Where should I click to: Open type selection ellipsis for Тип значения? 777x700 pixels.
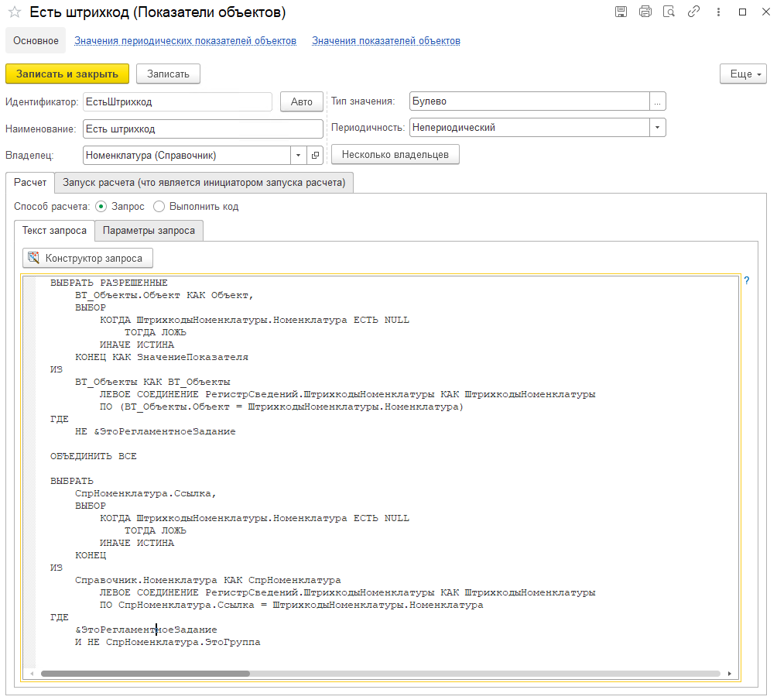click(x=657, y=101)
